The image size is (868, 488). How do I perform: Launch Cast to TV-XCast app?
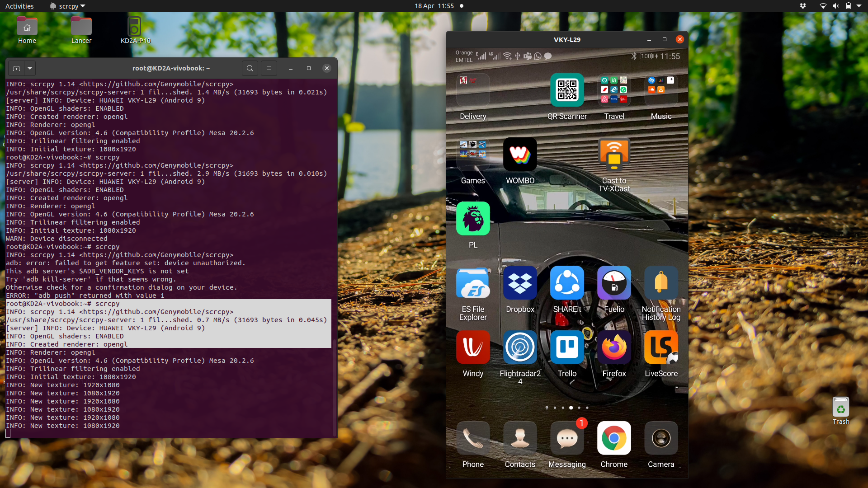coord(614,154)
